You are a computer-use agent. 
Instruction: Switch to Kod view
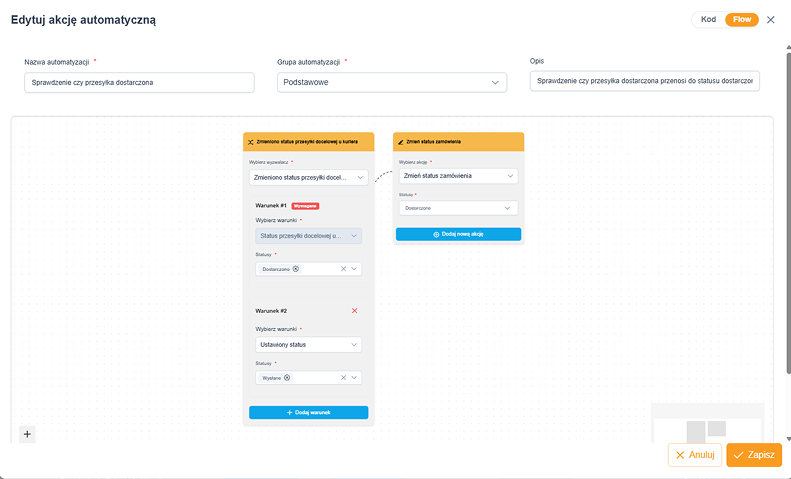[708, 19]
